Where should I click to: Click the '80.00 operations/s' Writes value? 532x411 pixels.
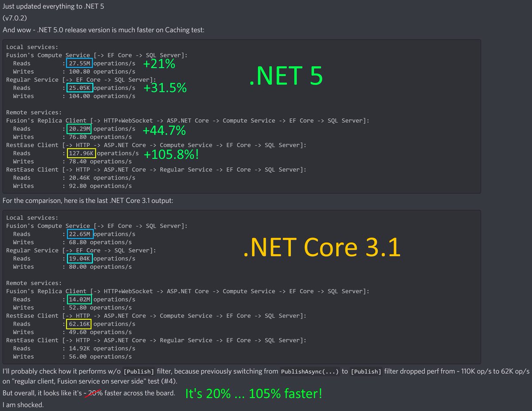(x=101, y=267)
